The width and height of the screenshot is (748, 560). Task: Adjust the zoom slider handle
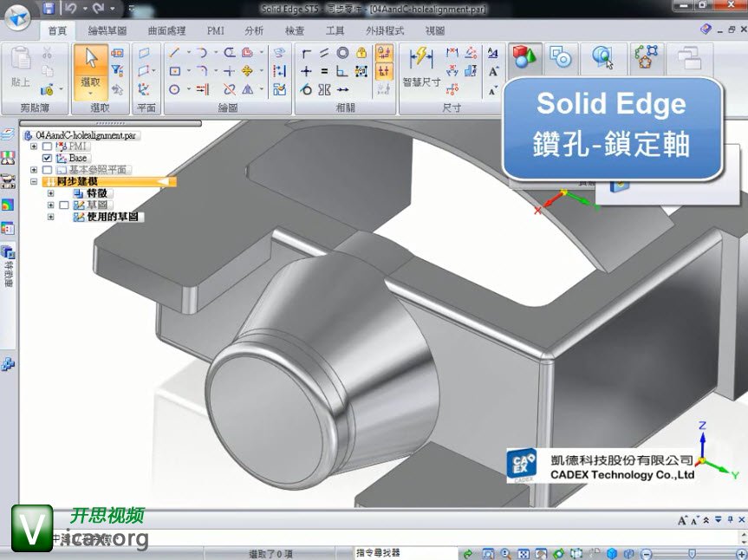point(692,554)
